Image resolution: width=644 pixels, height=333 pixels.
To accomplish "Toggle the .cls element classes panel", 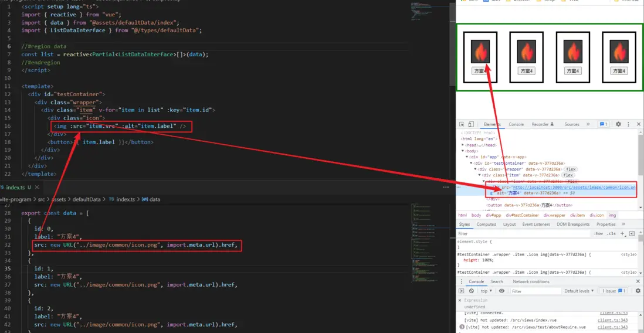I will (x=612, y=234).
